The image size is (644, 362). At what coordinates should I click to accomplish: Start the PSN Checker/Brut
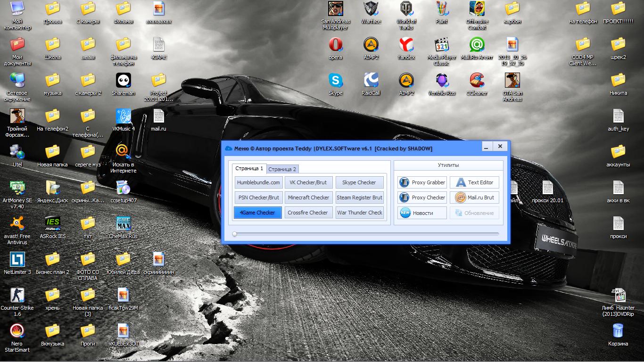(258, 197)
